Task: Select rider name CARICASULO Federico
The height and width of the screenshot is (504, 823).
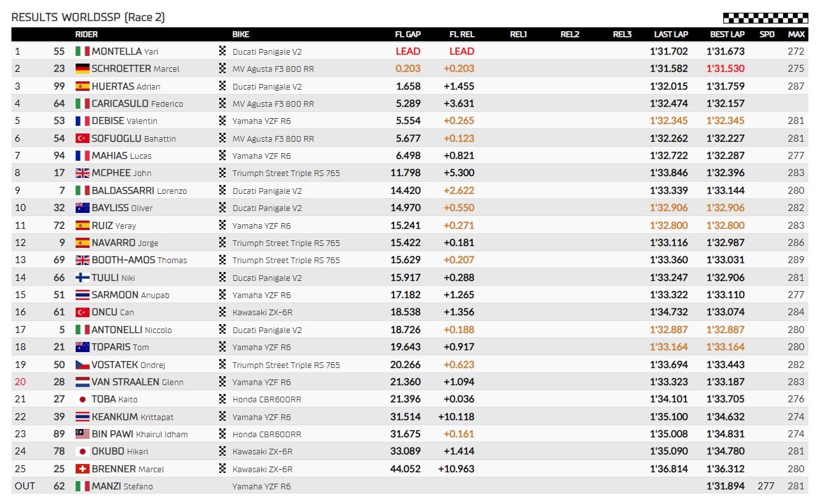Action: (137, 104)
